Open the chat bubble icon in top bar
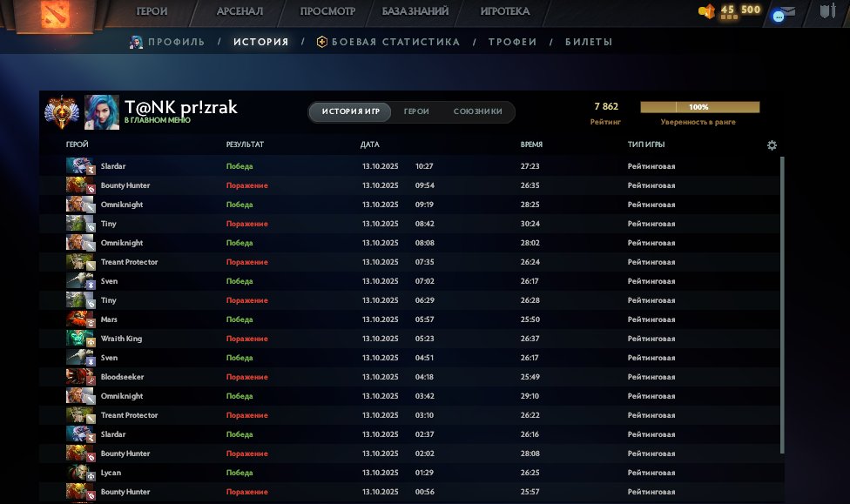Screen dimensions: 850x504 778,16
